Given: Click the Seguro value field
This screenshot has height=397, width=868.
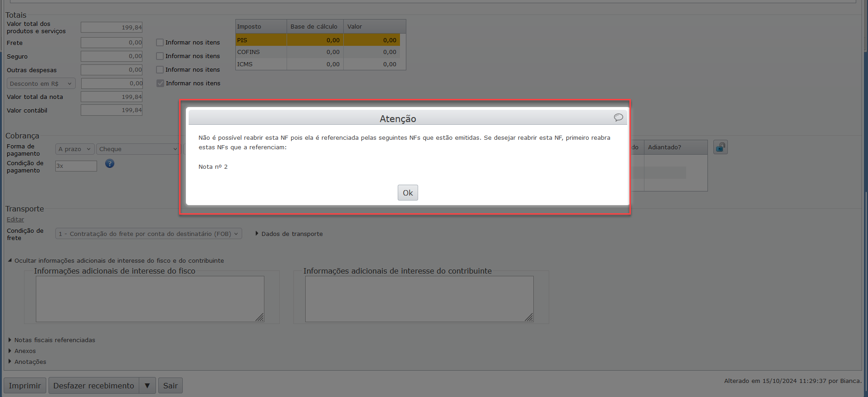Looking at the screenshot, I should 112,56.
